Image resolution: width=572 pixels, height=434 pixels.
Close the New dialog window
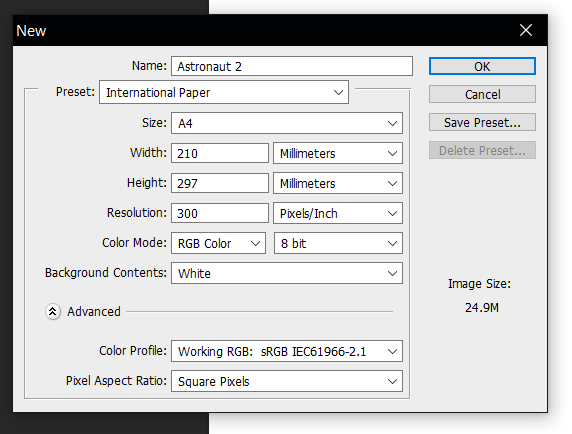526,30
